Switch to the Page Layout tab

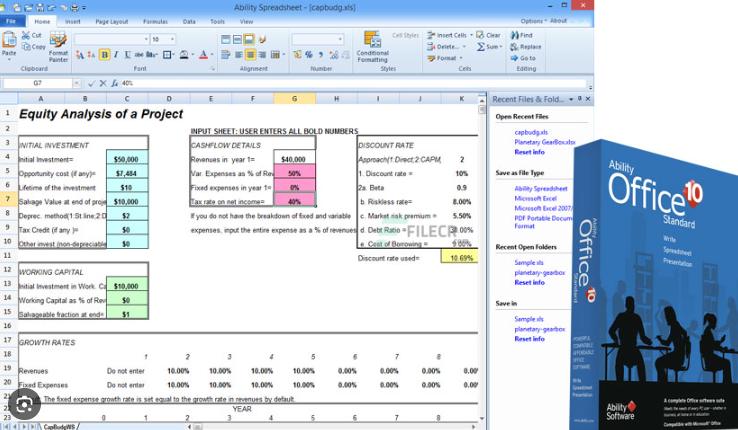112,22
